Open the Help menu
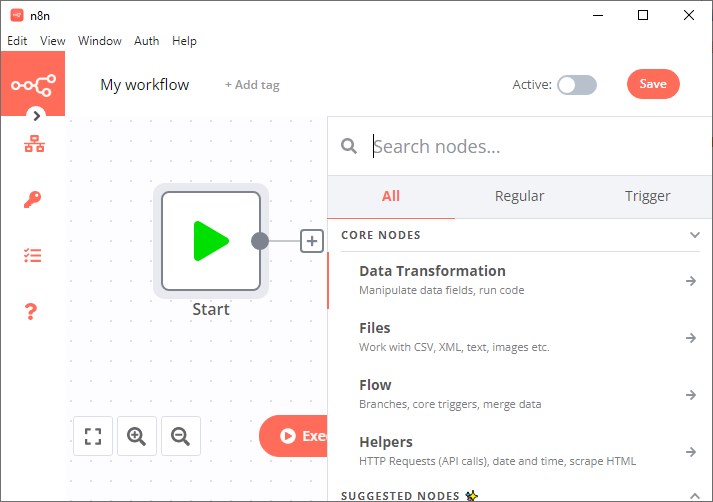The height and width of the screenshot is (502, 713). (184, 41)
